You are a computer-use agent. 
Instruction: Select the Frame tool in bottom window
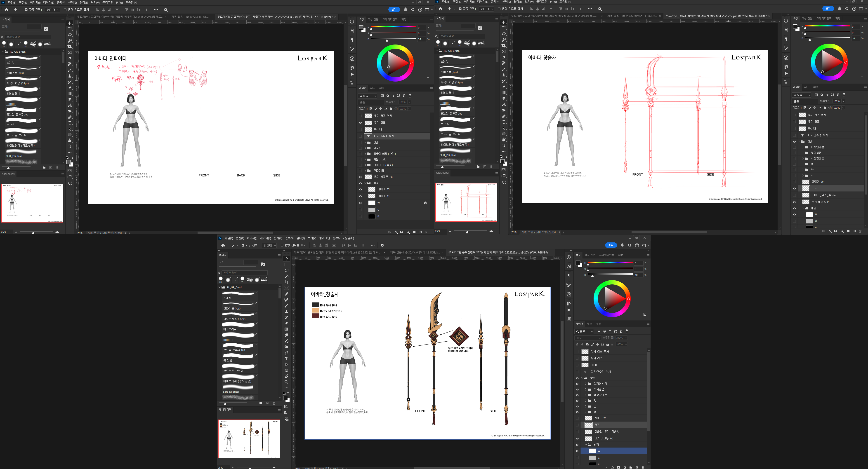286,288
